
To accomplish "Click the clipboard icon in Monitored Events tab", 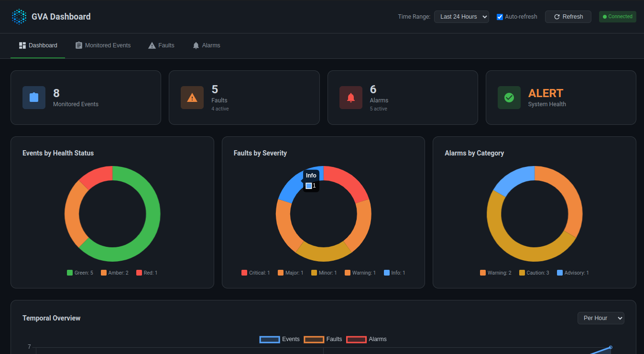I will click(x=79, y=45).
